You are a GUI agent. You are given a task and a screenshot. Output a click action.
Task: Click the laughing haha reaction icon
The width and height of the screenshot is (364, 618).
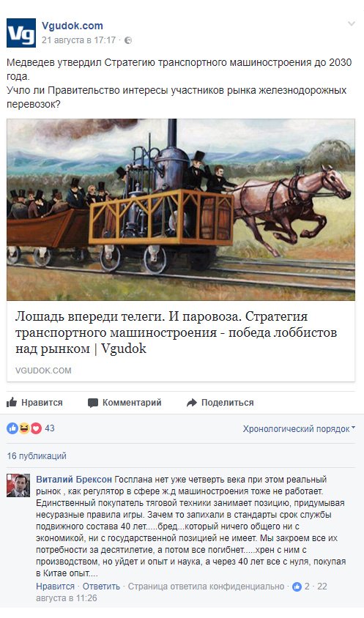pos(24,428)
